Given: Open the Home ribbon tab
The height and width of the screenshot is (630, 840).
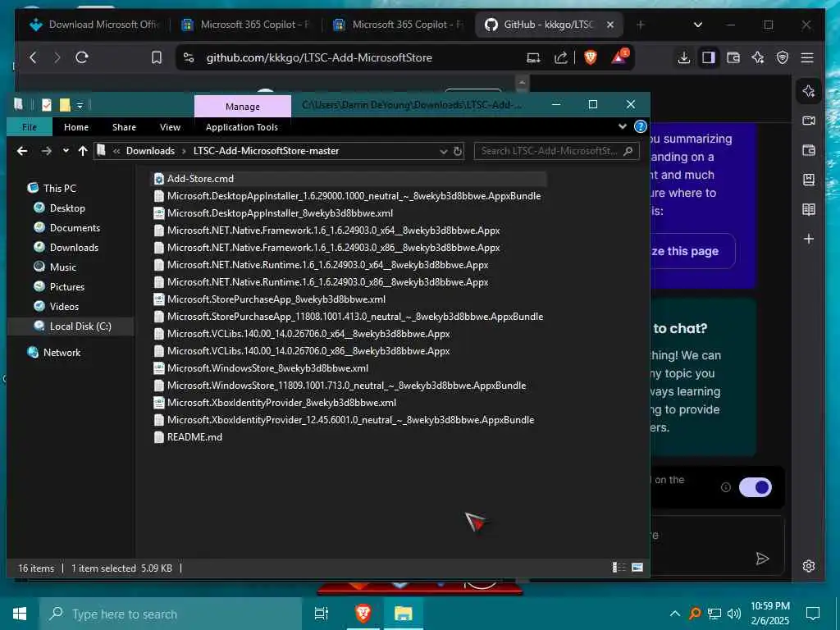Looking at the screenshot, I should tap(76, 127).
